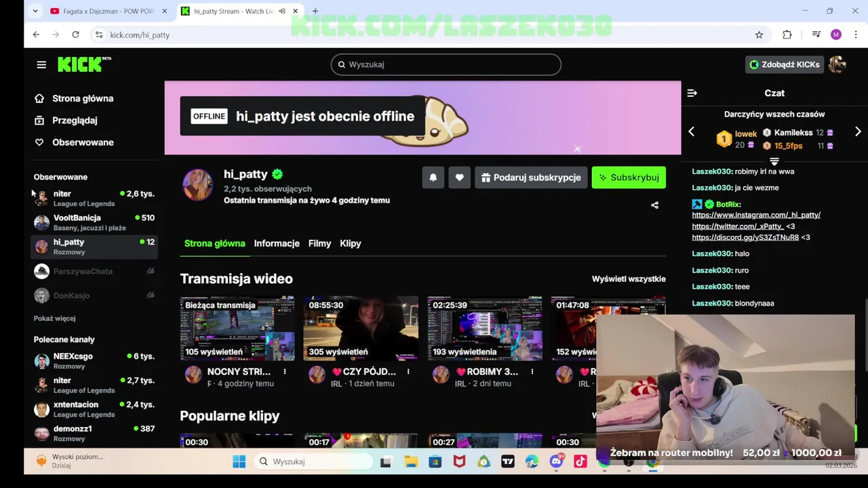This screenshot has width=868, height=488.
Task: Click the Wyszukaj search field on Kick
Action: pos(446,64)
